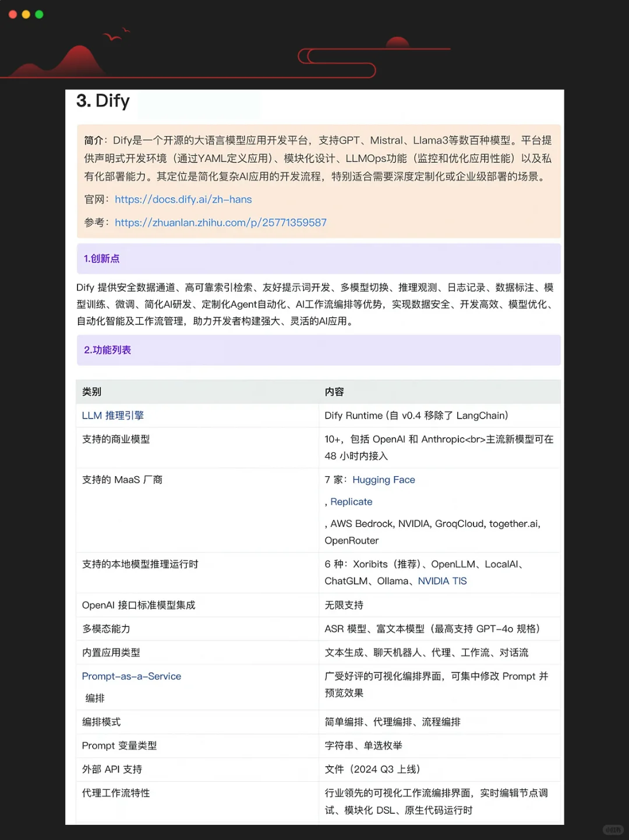
Task: Select the '代理工作流特性' cell
Action: click(x=197, y=802)
